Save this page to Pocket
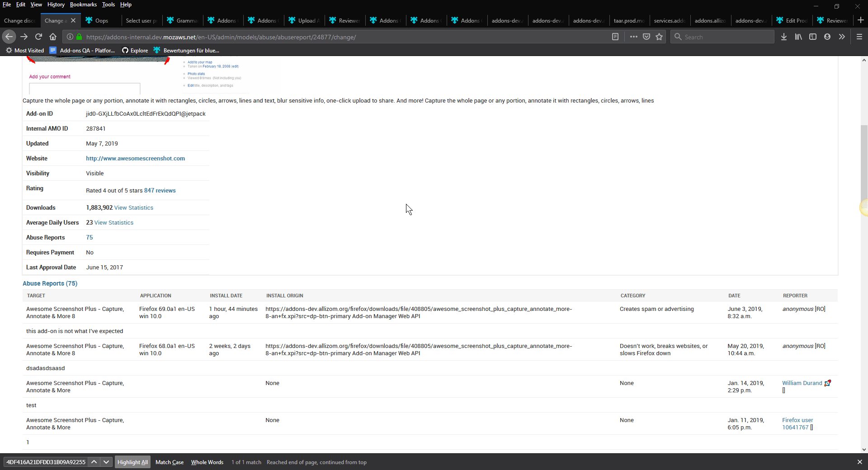Viewport: 868px width, 470px height. (x=646, y=37)
